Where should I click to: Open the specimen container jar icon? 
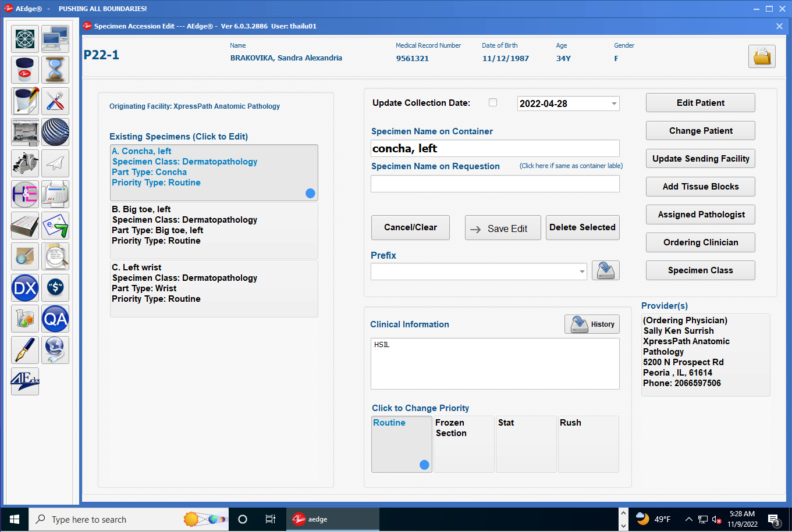click(x=25, y=70)
